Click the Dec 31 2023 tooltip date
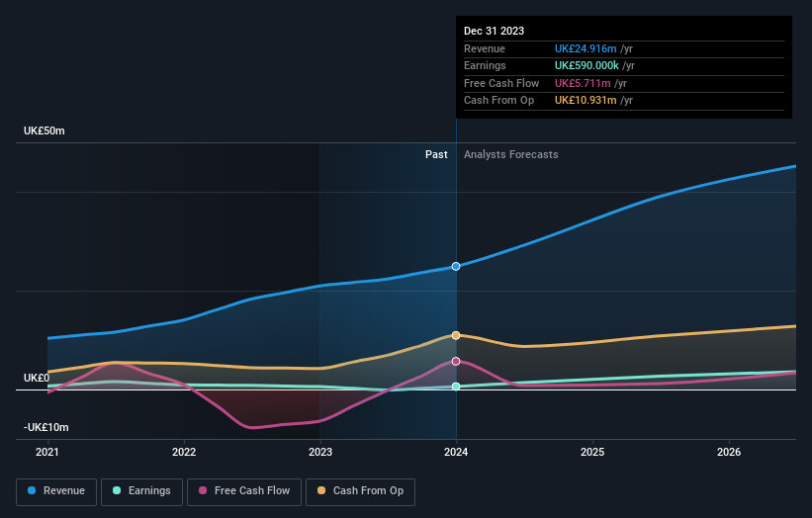The width and height of the screenshot is (812, 518). 495,31
